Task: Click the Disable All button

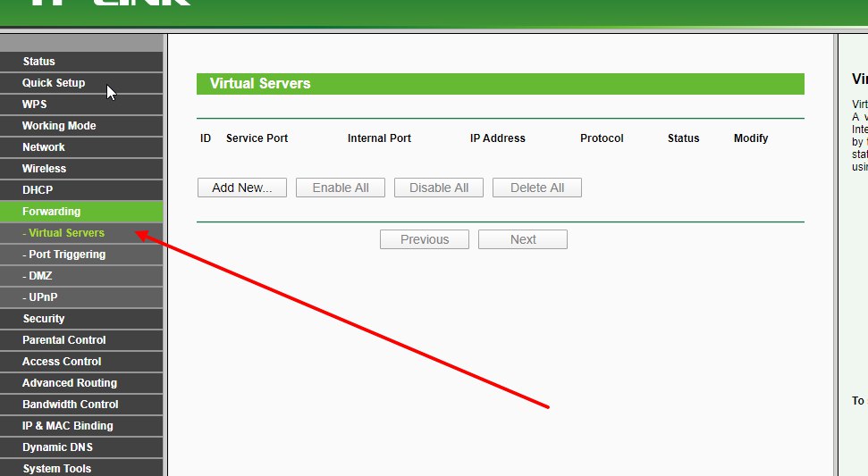Action: point(438,188)
